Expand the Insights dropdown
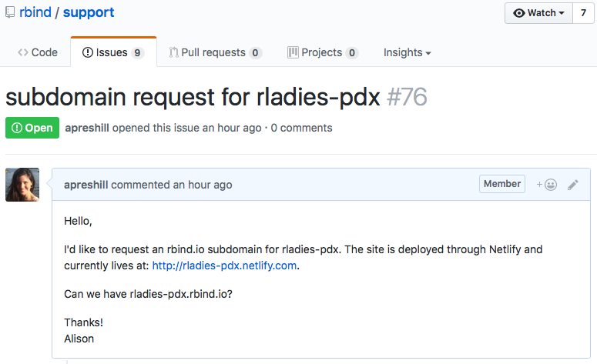Viewport: 597px width, 364px height. [x=407, y=52]
